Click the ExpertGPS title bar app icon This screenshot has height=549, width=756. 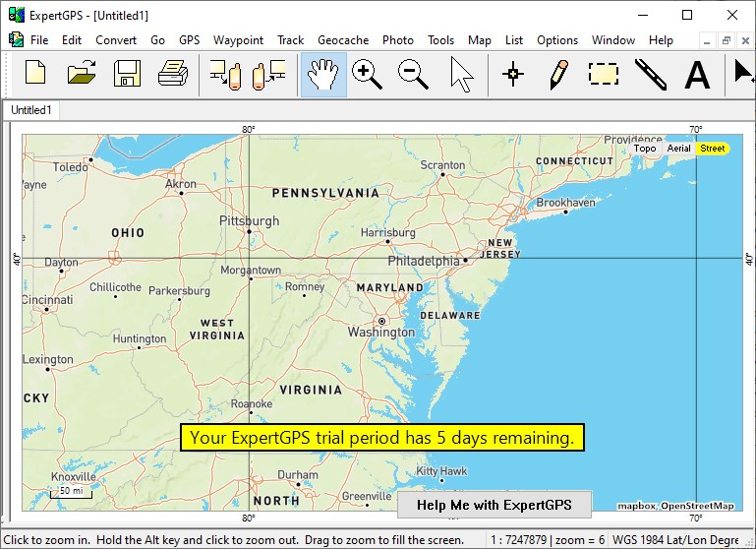click(16, 15)
